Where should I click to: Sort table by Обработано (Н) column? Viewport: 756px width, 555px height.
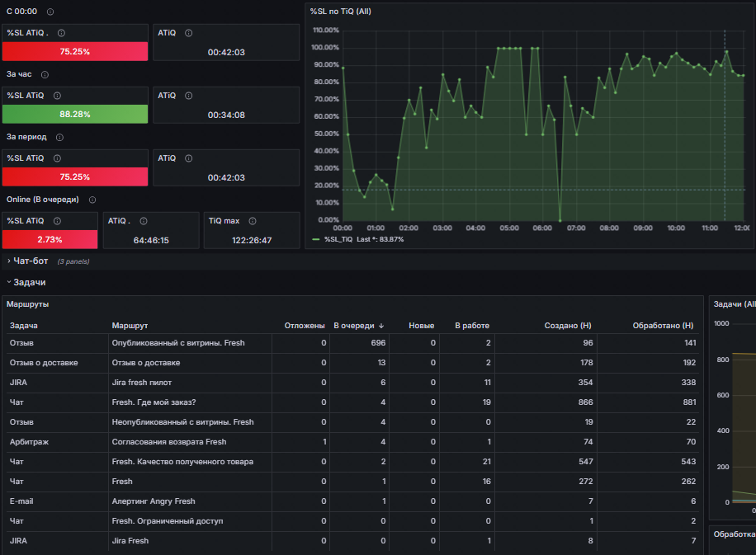tap(663, 326)
